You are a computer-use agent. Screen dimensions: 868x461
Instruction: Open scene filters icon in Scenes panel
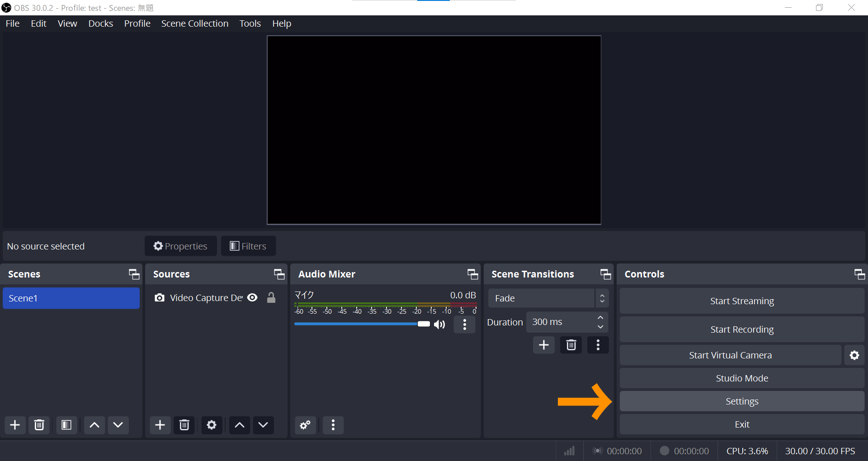[66, 425]
